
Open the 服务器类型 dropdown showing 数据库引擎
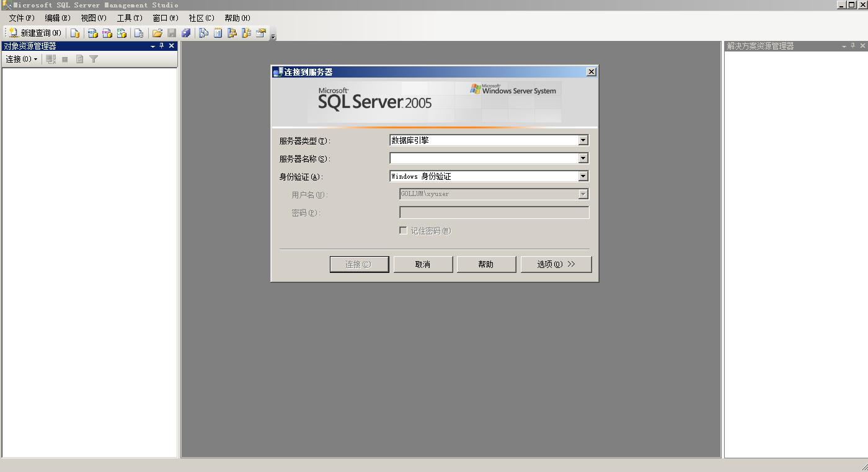point(489,140)
